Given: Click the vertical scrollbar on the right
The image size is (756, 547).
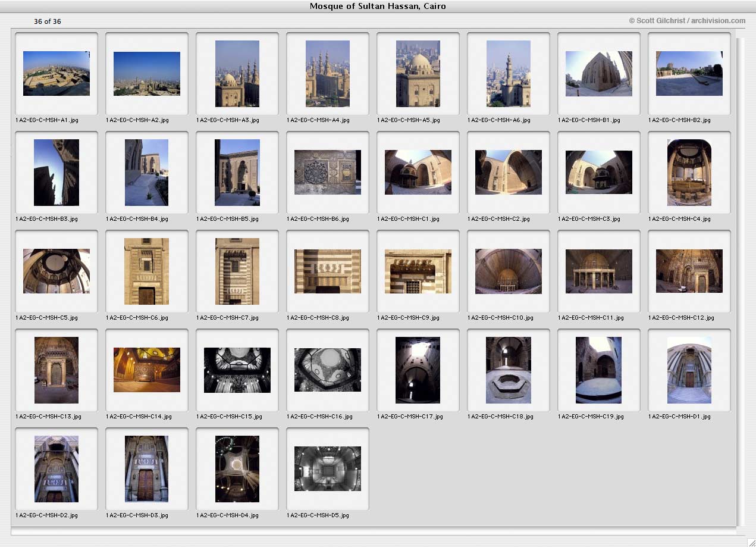Looking at the screenshot, I should [741, 282].
